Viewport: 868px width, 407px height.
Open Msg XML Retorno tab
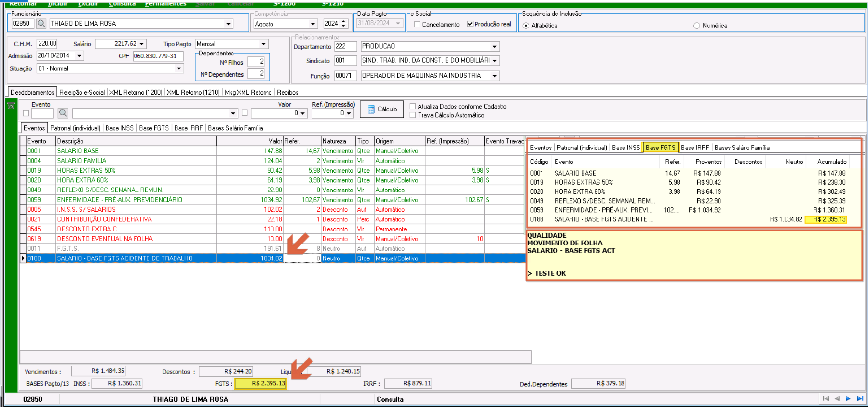tap(248, 92)
